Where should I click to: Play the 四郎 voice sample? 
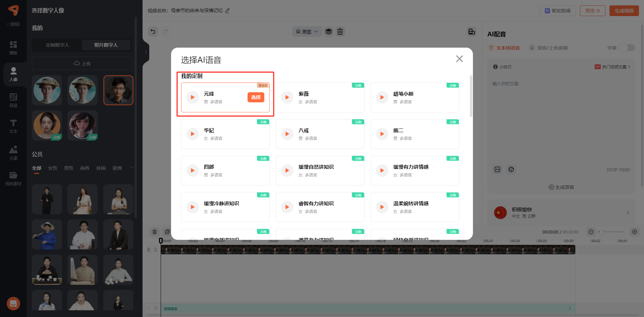tap(193, 170)
